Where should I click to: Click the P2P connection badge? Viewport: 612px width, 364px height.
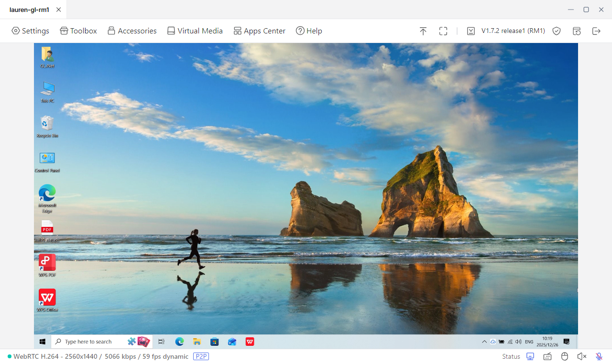point(201,356)
